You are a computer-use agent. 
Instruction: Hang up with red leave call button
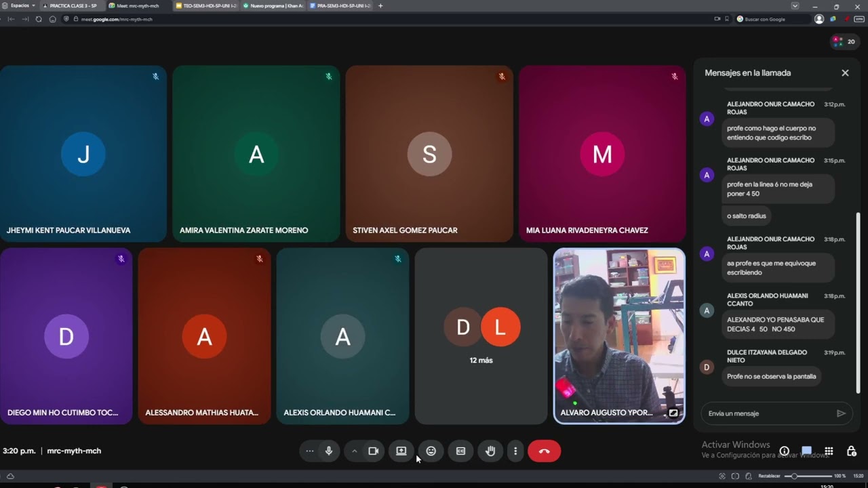pos(544,451)
